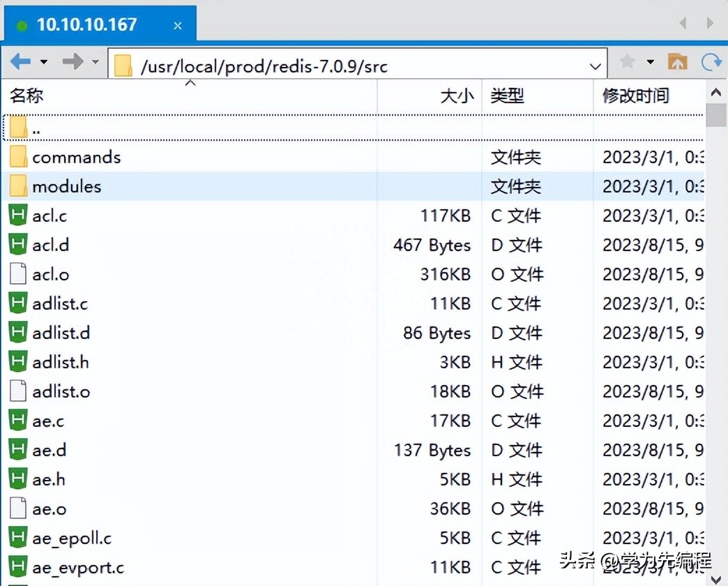Select the file name acl.d
Screen dimensions: 728x586
click(51, 245)
